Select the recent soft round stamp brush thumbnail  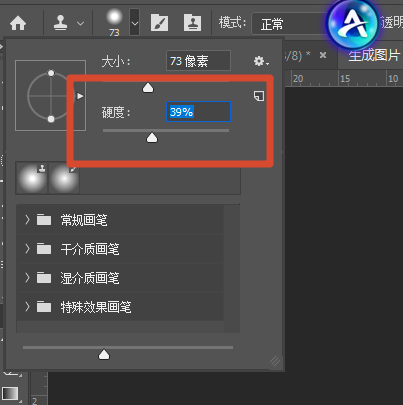[32, 178]
